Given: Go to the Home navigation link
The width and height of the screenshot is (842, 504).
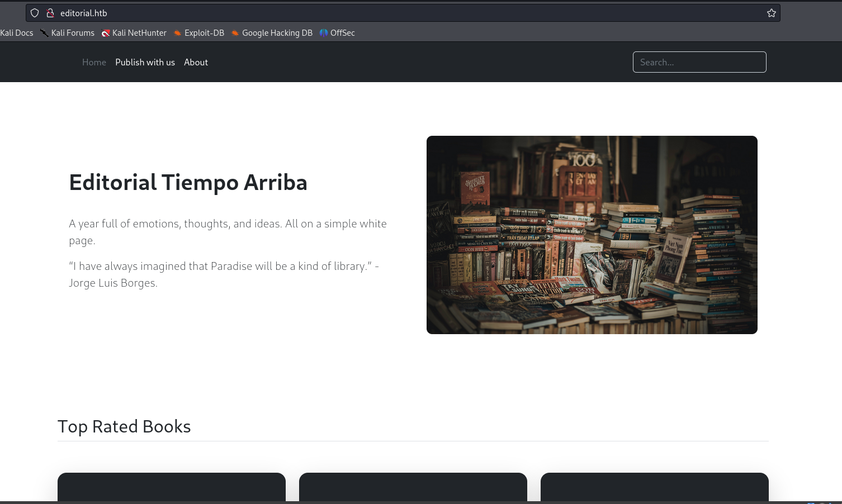Looking at the screenshot, I should pyautogui.click(x=94, y=63).
